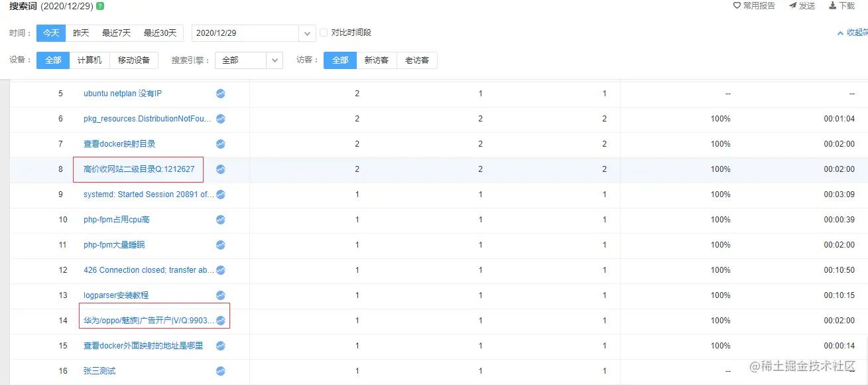Open search term 查看docker外面映射的地址是哪里
The image size is (868, 385).
click(x=143, y=346)
